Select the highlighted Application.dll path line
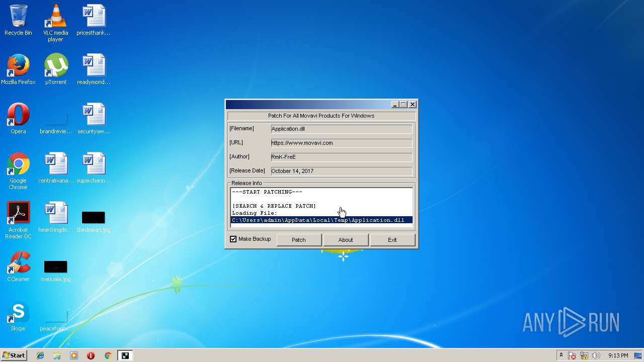This screenshot has width=644, height=362. [321, 220]
